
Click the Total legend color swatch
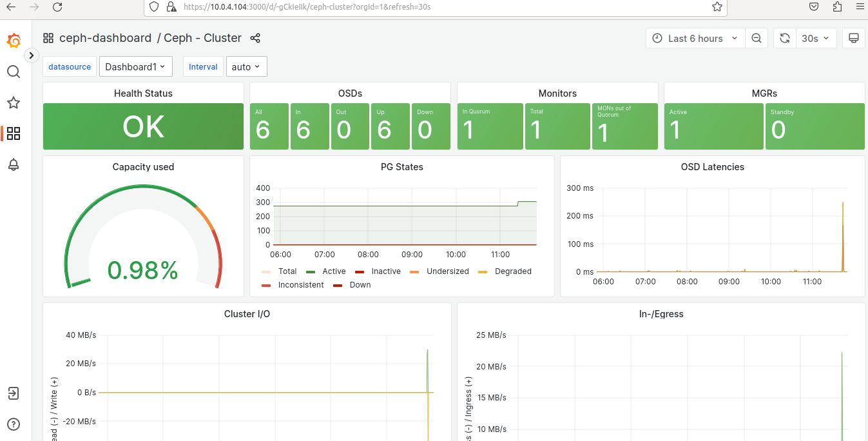tap(266, 271)
